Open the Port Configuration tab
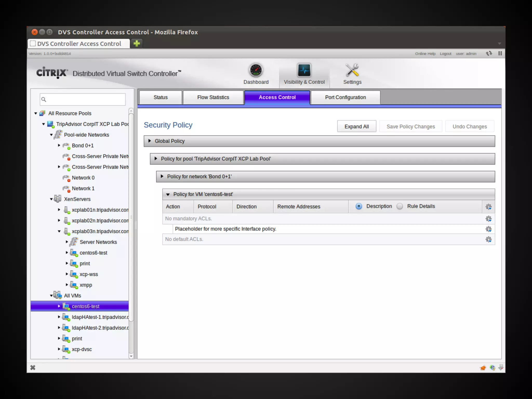Screen dimensions: 532x399 [x=345, y=97]
